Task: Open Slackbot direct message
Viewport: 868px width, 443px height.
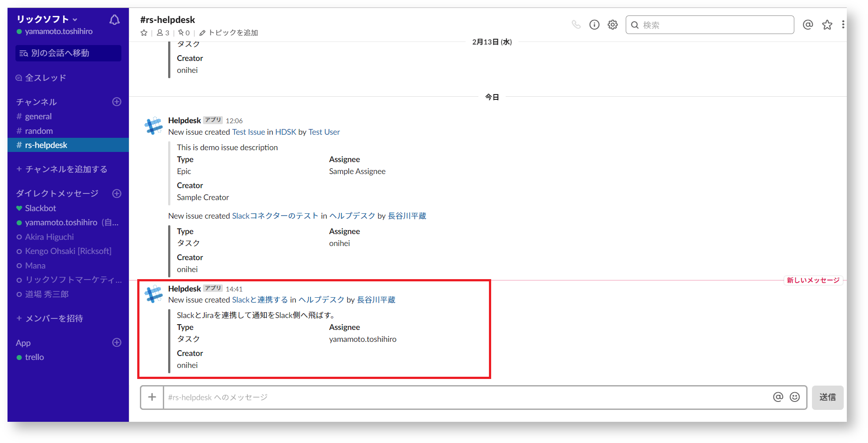Action: pyautogui.click(x=40, y=208)
